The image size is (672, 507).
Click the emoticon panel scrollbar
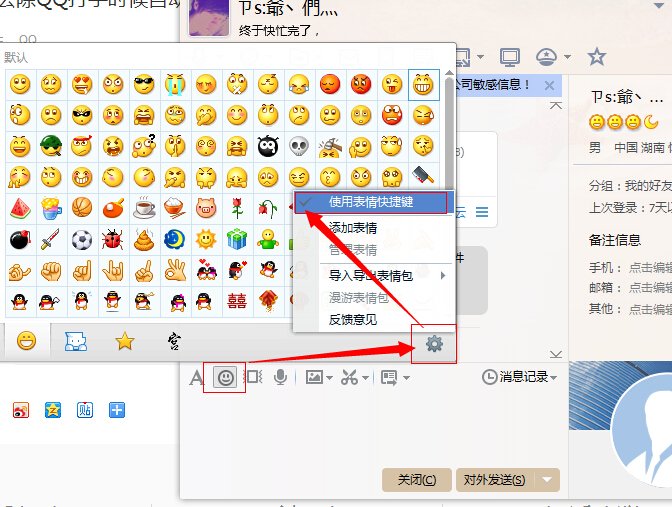coord(449,133)
